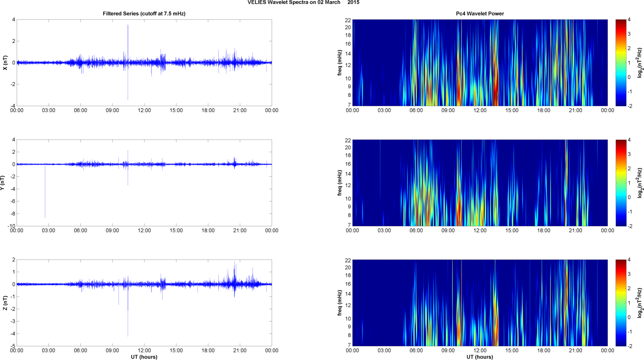Screen dimensions: 644x360
Task: Click the "-2" value below the bottom spectrogram's colorbar
Action: coord(630,346)
